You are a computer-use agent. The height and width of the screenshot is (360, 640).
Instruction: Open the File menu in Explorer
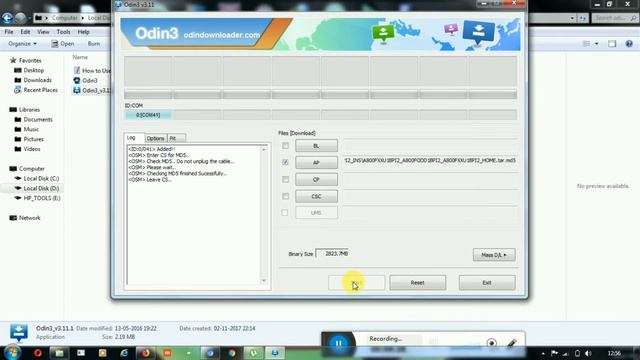pos(9,32)
